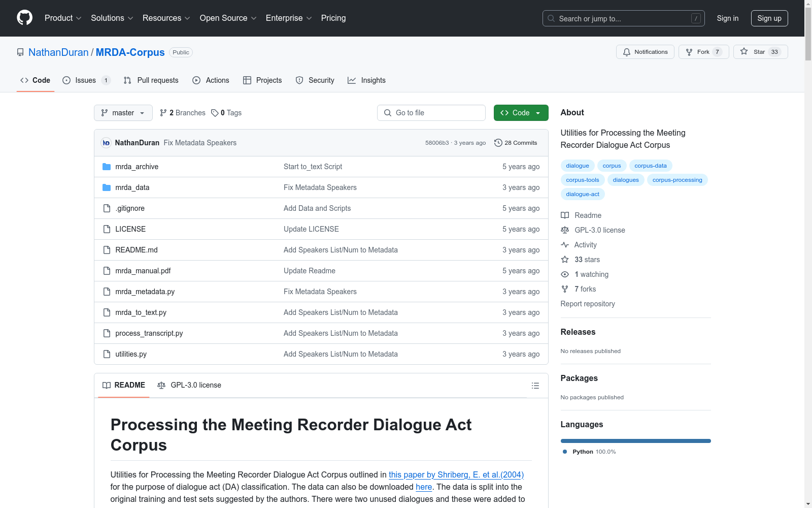Open the GPL-3.0 license tab in README panel

click(x=189, y=385)
